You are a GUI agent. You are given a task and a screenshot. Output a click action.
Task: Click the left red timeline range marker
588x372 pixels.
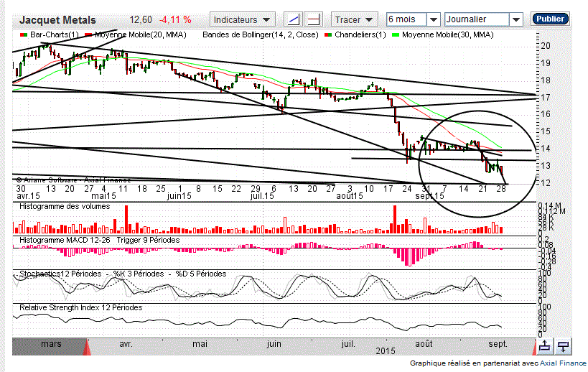coord(87,347)
